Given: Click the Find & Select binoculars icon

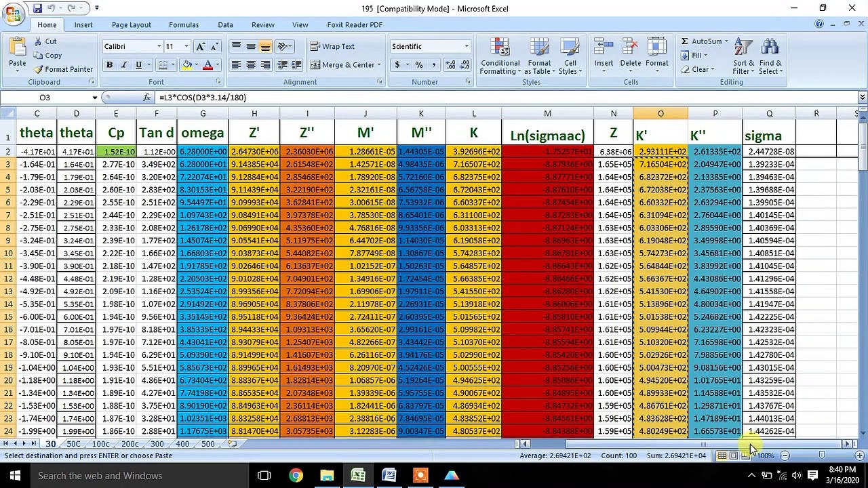Looking at the screenshot, I should pyautogui.click(x=770, y=47).
